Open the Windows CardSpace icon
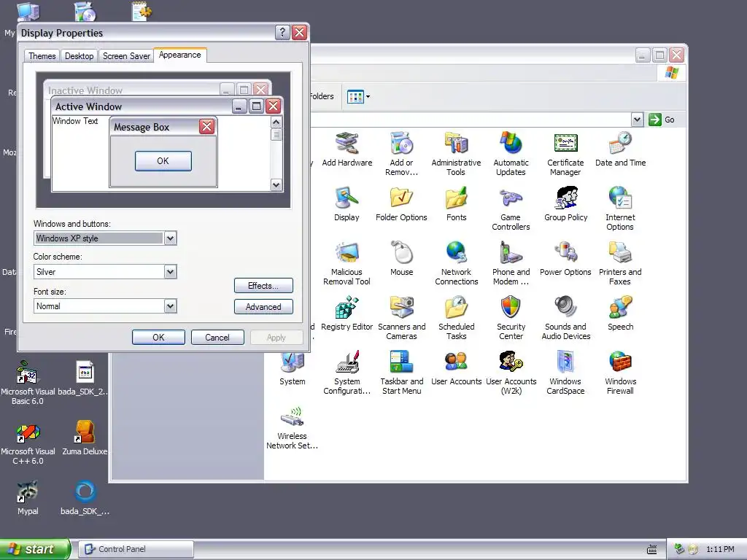The height and width of the screenshot is (560, 747). (x=565, y=362)
